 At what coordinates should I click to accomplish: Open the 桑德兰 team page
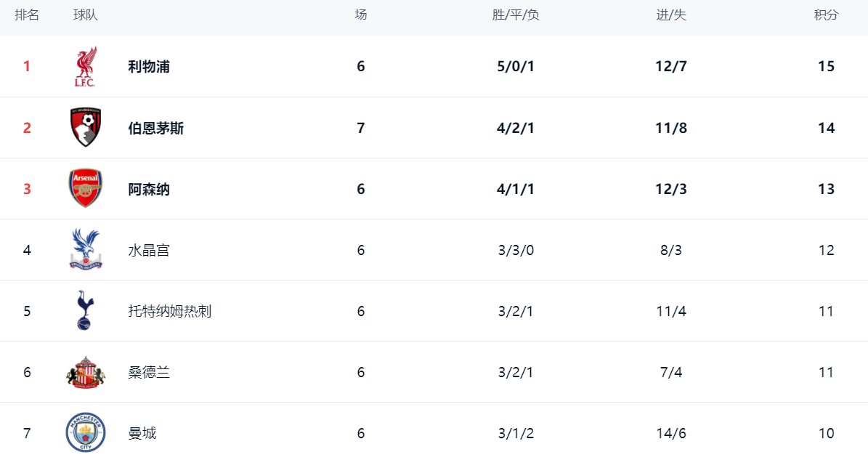(149, 372)
